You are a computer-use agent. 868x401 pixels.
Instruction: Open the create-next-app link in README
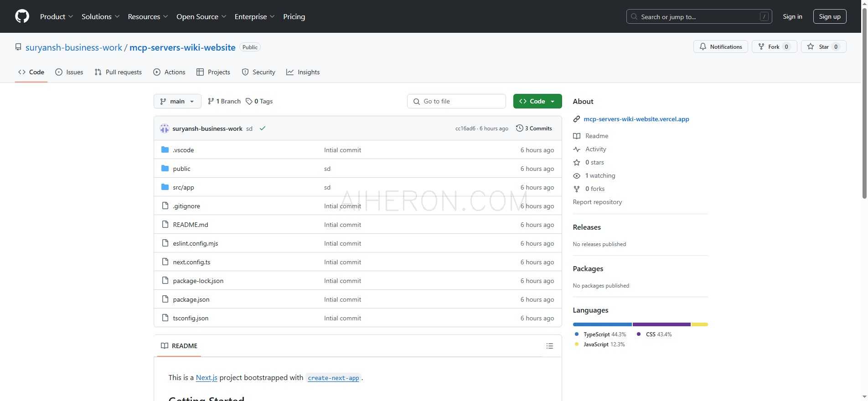point(334,378)
